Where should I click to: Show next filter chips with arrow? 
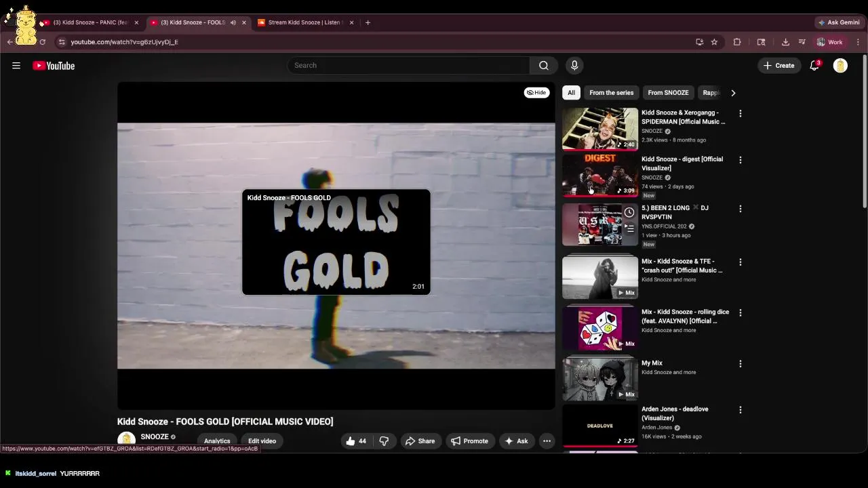pyautogui.click(x=732, y=93)
